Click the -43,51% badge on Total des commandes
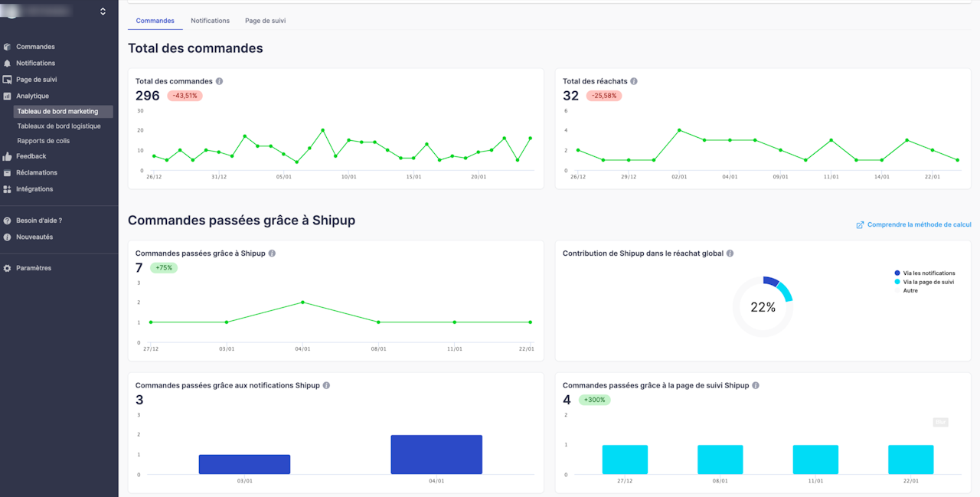 pyautogui.click(x=185, y=96)
